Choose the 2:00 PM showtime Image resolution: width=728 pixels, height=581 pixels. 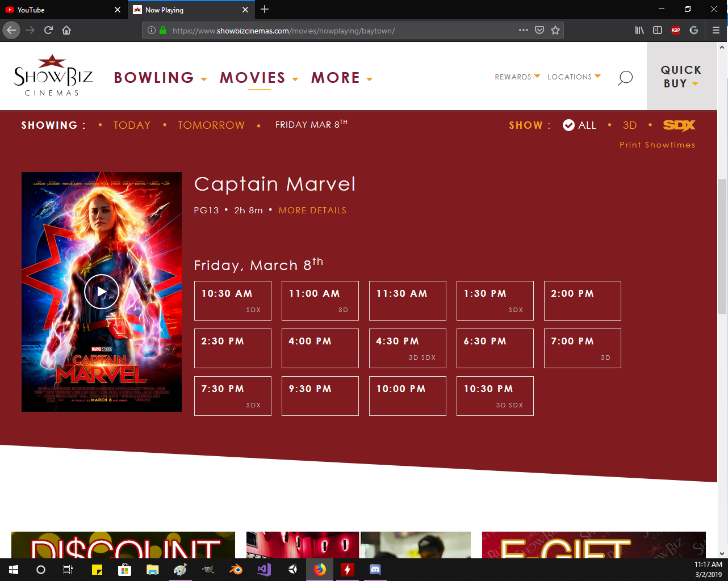tap(583, 301)
